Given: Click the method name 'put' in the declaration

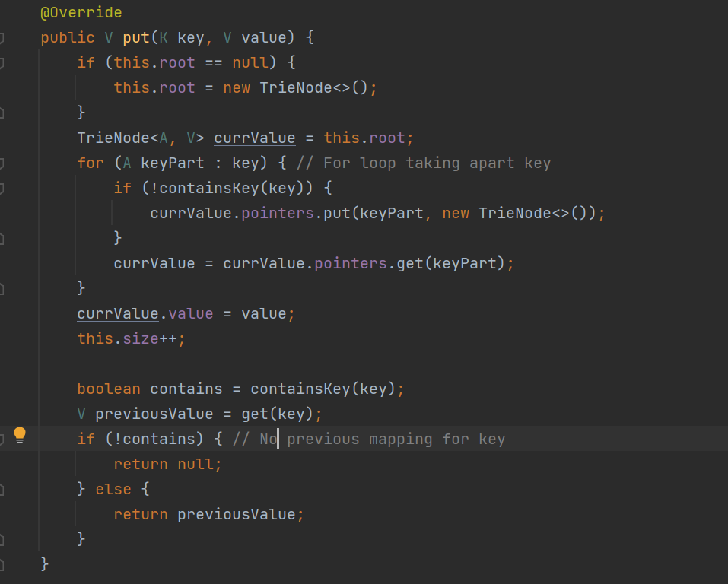Looking at the screenshot, I should pos(136,37).
